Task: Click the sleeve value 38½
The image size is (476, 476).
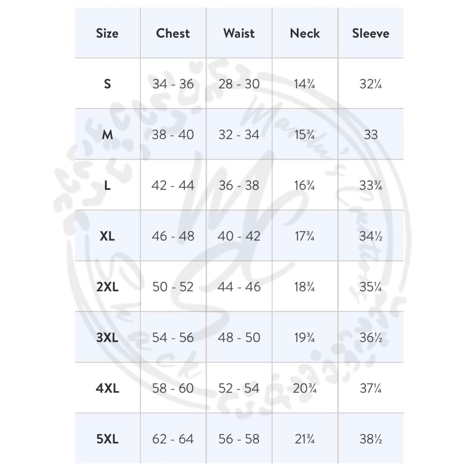Action: [370, 439]
